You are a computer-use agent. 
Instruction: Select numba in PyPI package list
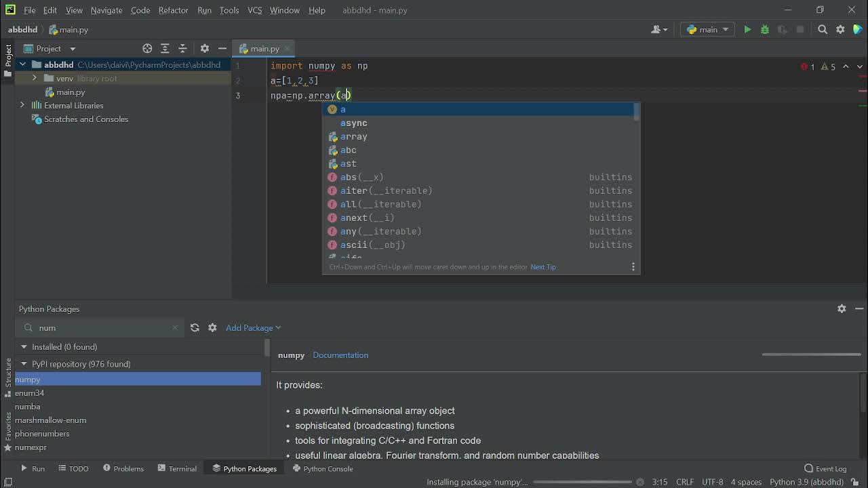click(138, 407)
